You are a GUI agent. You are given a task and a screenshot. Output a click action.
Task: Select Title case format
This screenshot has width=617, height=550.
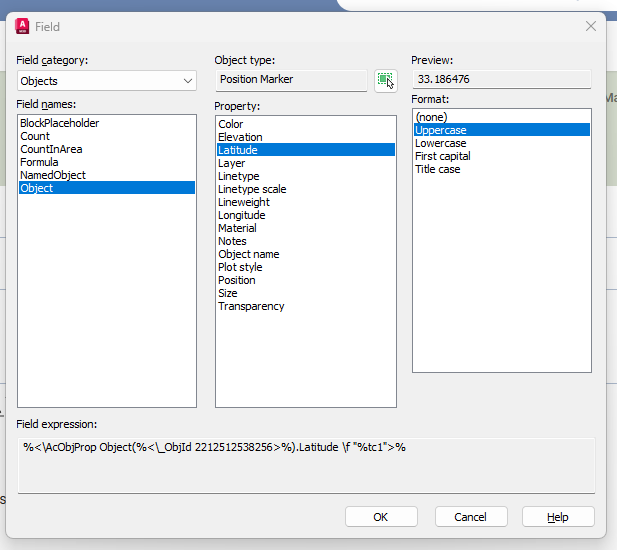[x=438, y=169]
